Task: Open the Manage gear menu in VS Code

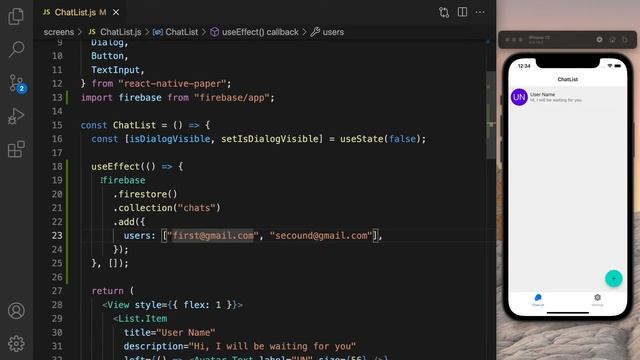Action: tap(16, 344)
